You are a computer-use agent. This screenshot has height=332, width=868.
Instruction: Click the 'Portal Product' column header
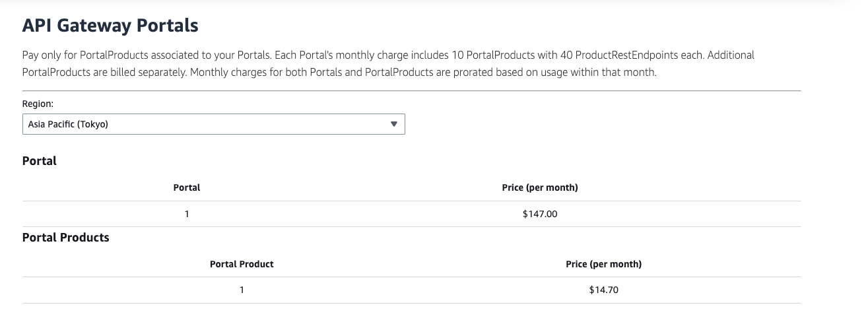coord(242,264)
